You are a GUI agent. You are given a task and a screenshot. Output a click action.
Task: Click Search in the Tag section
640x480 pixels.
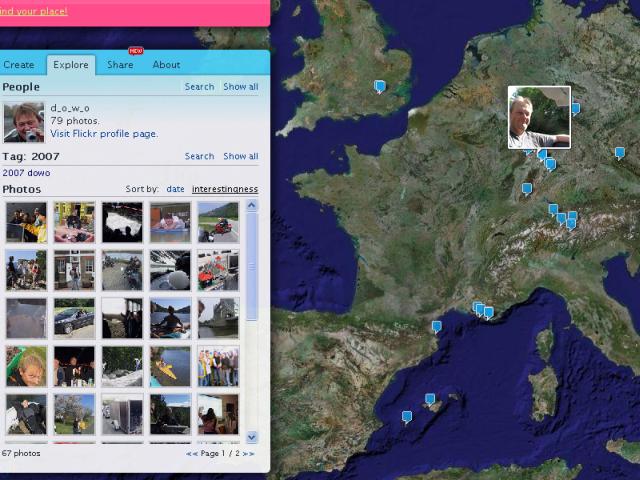tap(199, 156)
